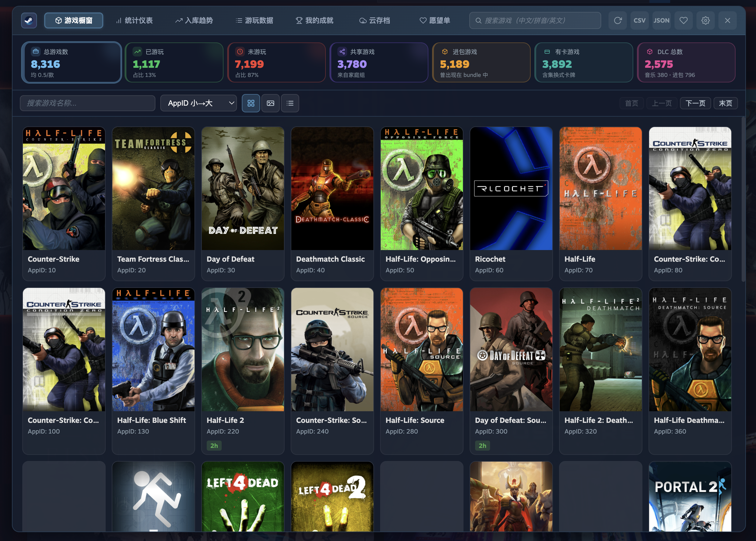Click the 搜索游戏名称 filter input

coord(88,103)
